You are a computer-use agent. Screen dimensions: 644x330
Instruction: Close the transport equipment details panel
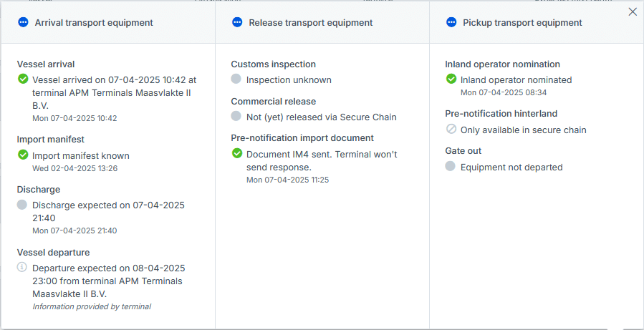tap(633, 11)
